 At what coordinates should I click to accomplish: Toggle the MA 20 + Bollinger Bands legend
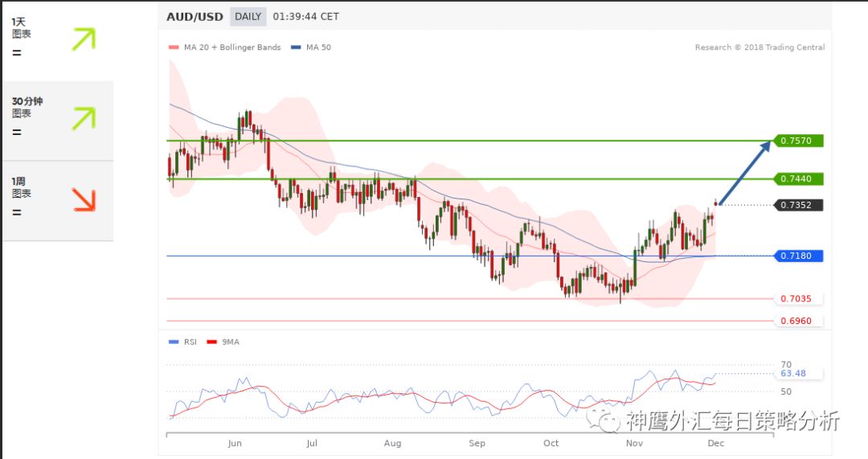(225, 47)
